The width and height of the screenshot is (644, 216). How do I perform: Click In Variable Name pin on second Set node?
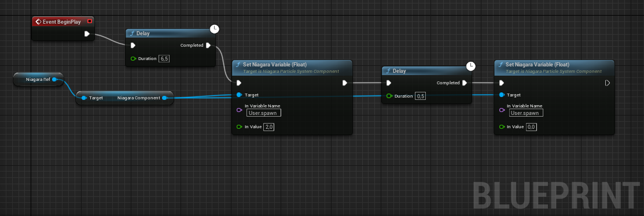pyautogui.click(x=502, y=110)
